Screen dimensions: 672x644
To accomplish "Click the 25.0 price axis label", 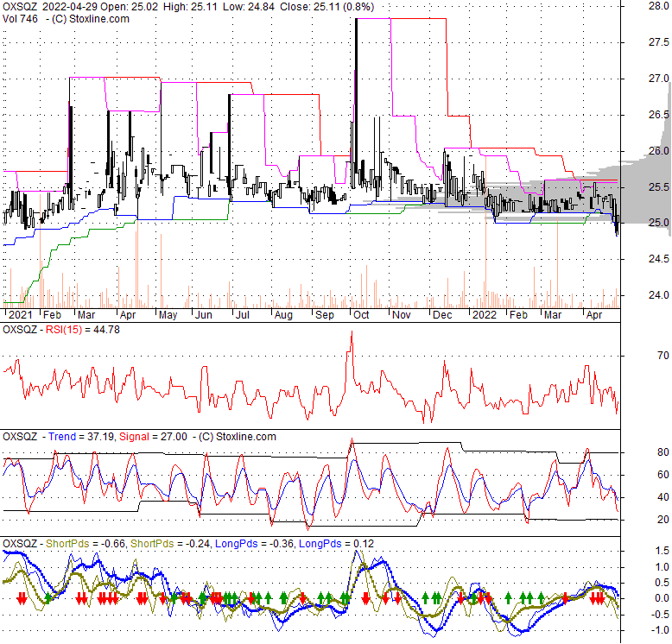I will coord(658,223).
